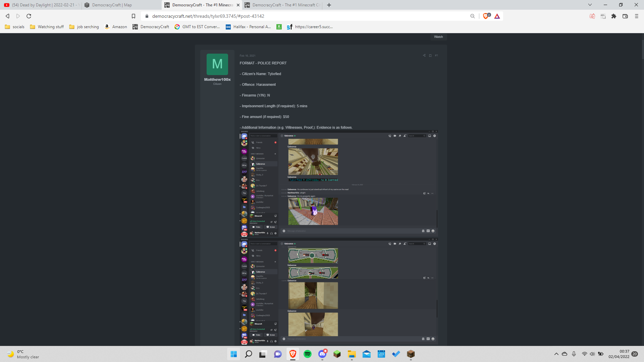This screenshot has width=644, height=362.
Task: Open the OneDrive cloud tray icon
Action: pos(565,354)
